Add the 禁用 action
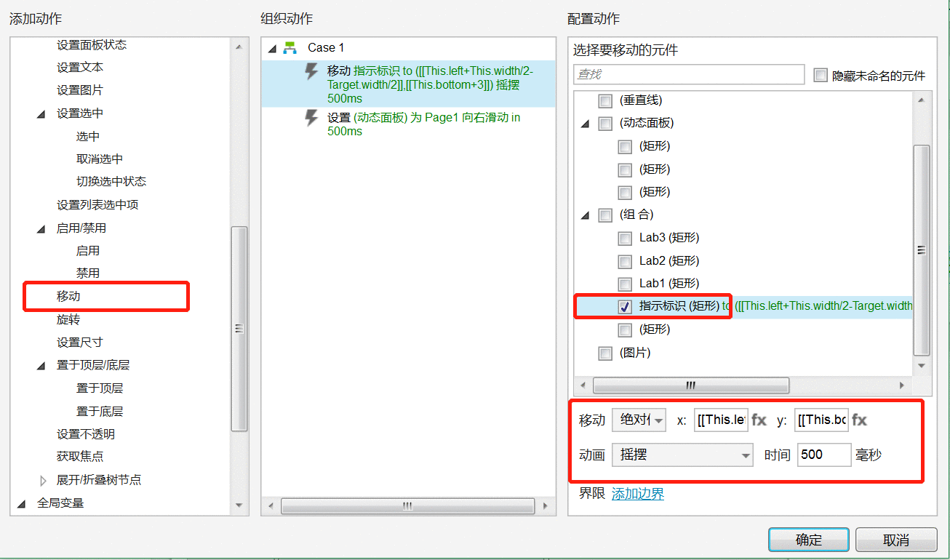 tap(88, 273)
